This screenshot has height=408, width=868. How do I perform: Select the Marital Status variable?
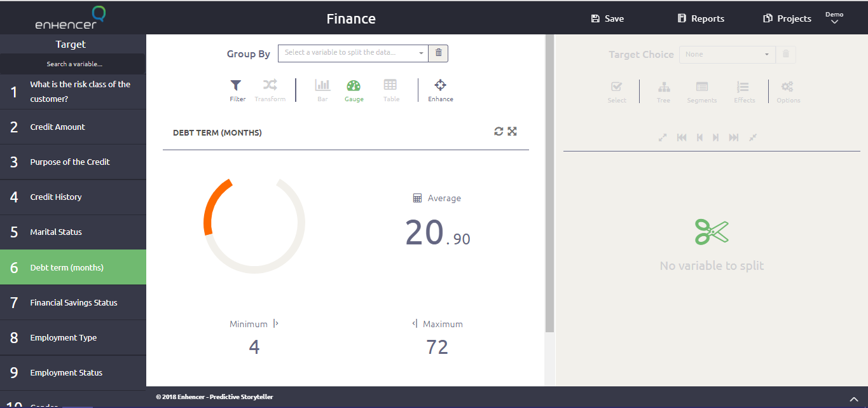coord(73,232)
